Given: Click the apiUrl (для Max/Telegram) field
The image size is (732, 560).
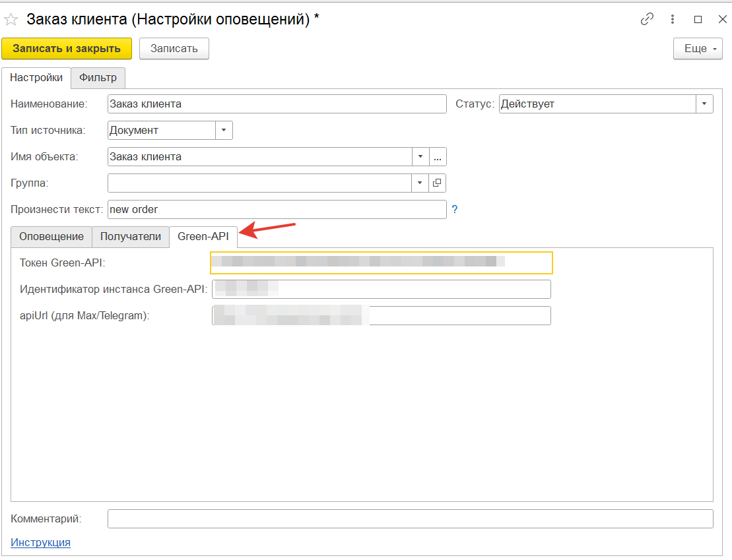Looking at the screenshot, I should (x=382, y=315).
